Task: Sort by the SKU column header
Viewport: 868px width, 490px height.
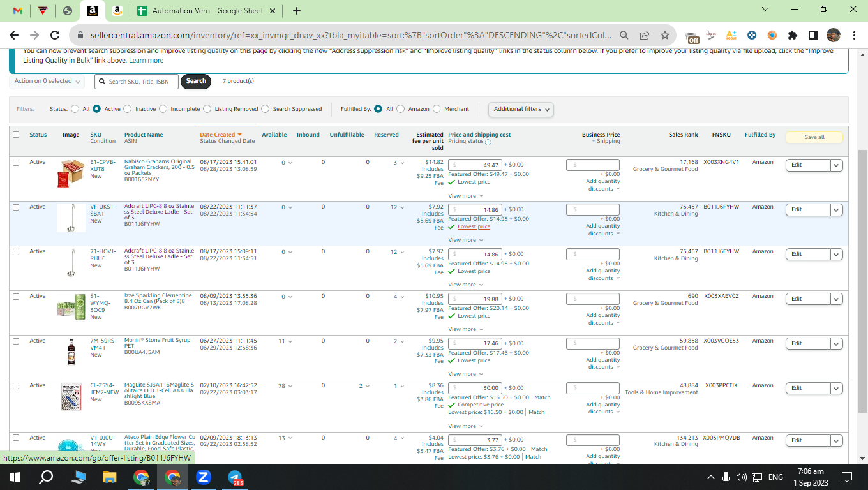Action: pyautogui.click(x=96, y=135)
